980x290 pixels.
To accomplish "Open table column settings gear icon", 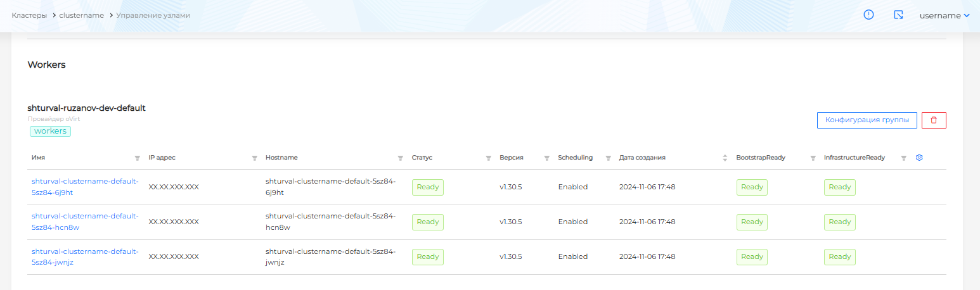I will tap(919, 158).
